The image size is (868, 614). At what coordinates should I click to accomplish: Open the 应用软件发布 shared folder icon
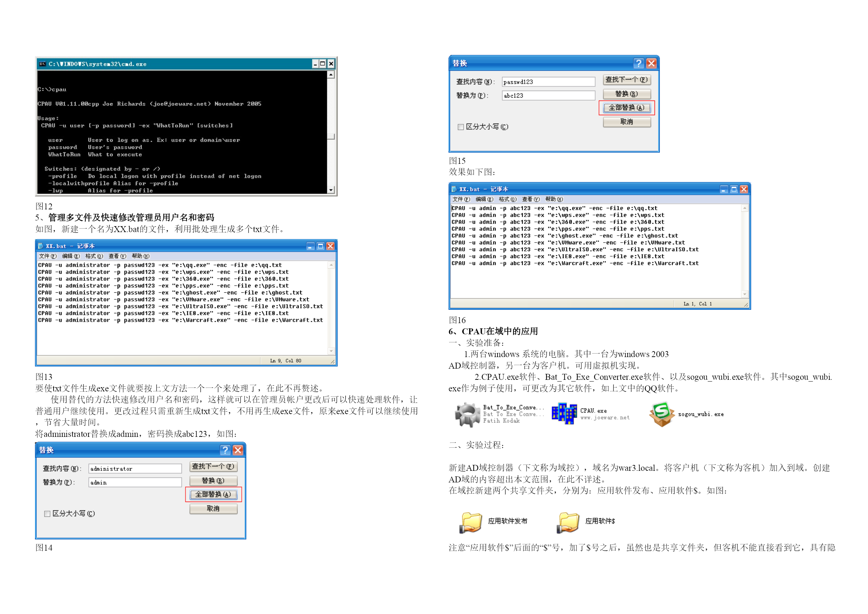470,522
